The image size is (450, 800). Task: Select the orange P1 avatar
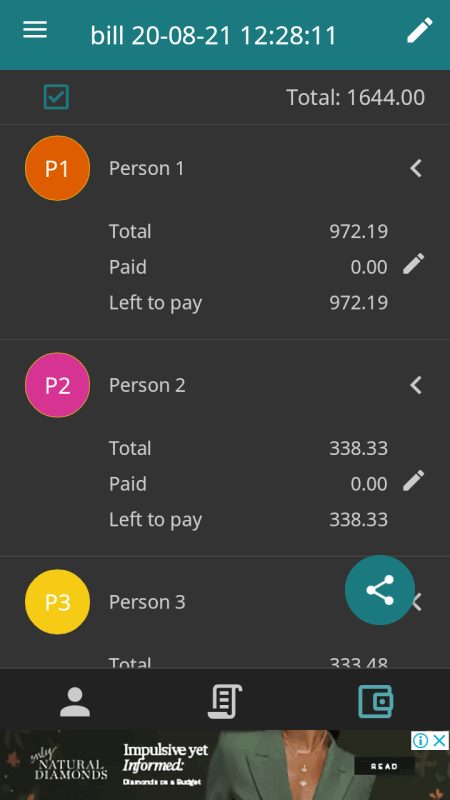coord(58,168)
